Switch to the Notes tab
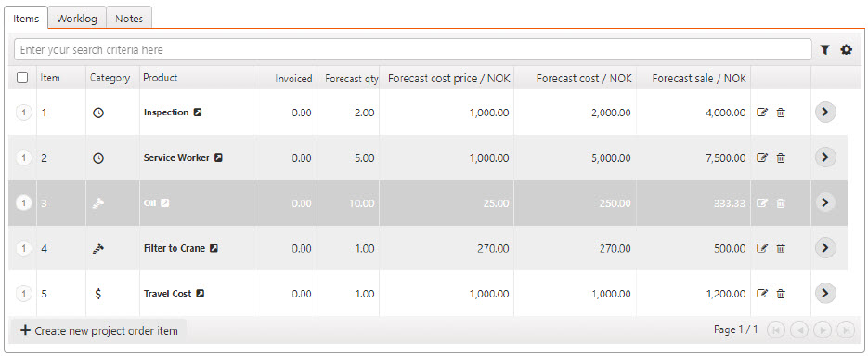This screenshot has width=868, height=356. pyautogui.click(x=129, y=19)
